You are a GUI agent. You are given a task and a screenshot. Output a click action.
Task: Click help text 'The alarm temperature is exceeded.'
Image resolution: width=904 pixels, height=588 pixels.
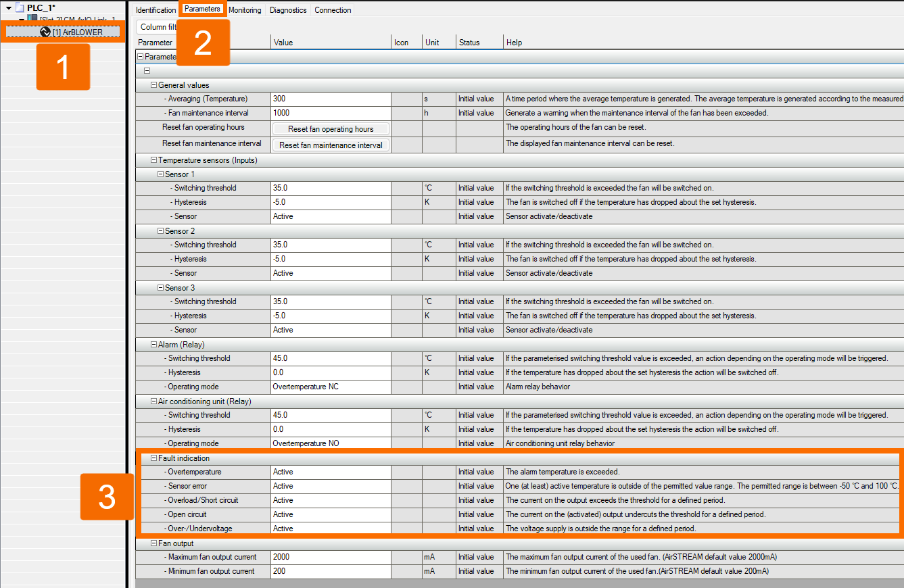point(563,472)
